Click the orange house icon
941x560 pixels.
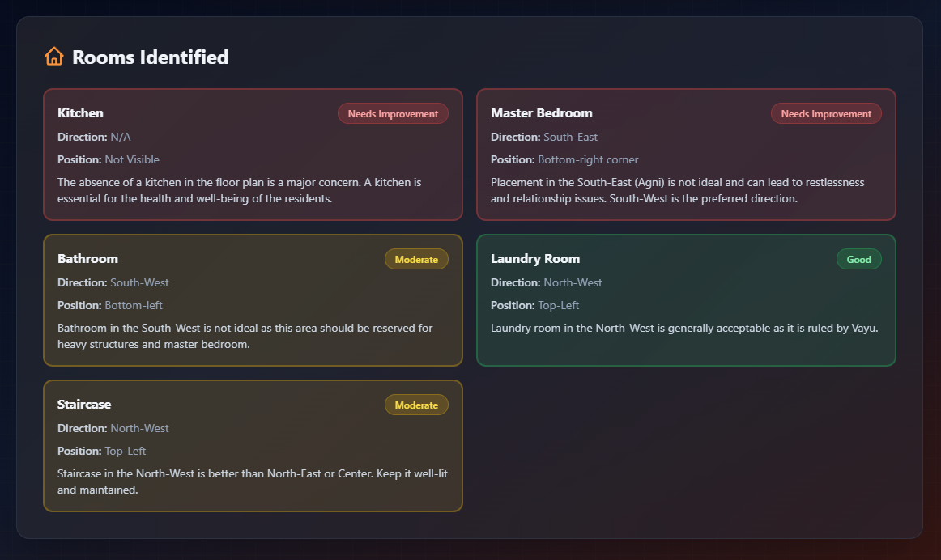[53, 56]
